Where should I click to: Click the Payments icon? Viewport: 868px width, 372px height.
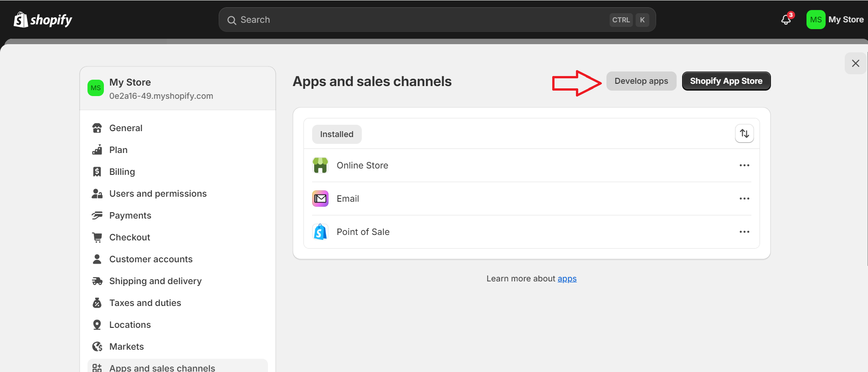pos(97,215)
